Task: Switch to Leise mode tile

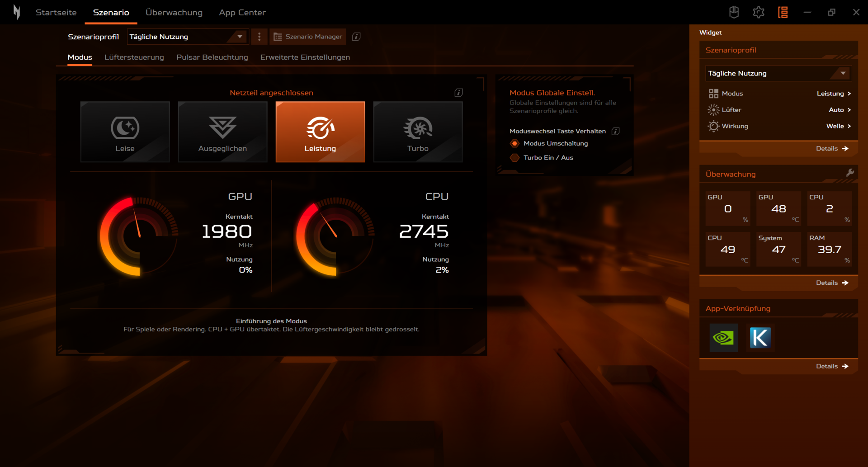Action: tap(125, 132)
